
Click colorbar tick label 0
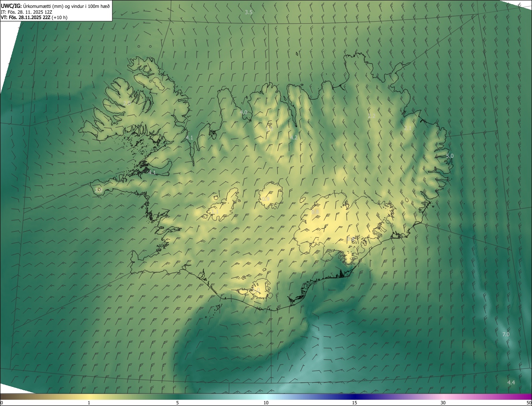pyautogui.click(x=2, y=403)
